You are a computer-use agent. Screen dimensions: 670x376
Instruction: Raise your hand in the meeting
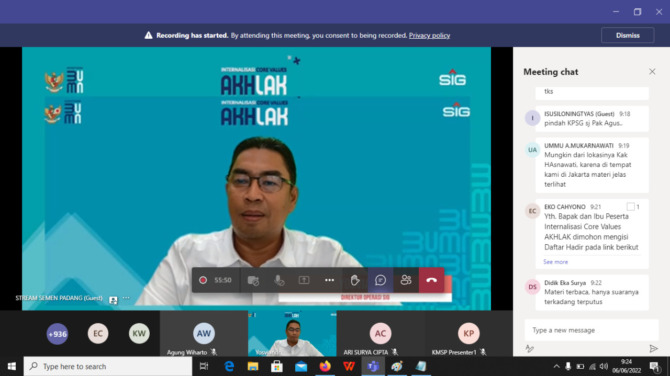tap(355, 280)
